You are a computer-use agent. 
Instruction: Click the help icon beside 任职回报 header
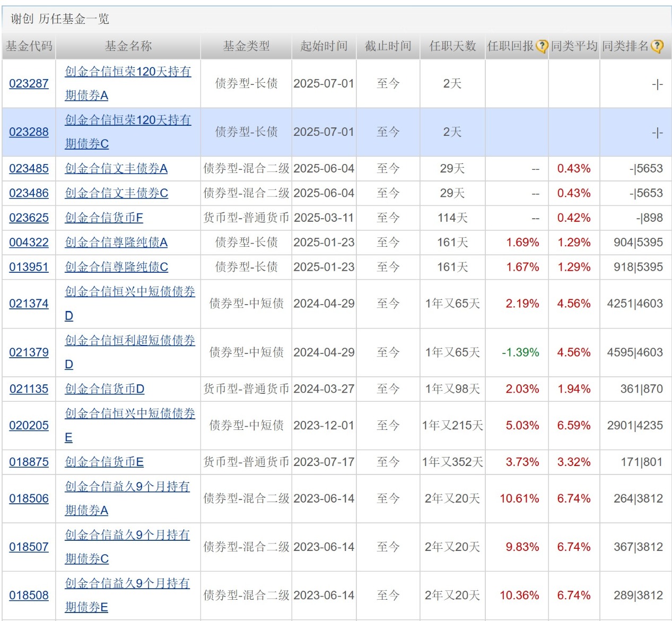(x=542, y=47)
